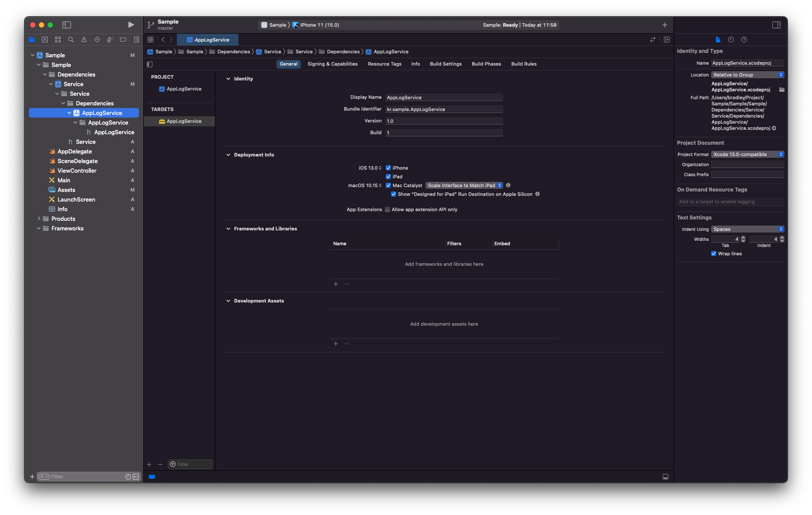This screenshot has height=515, width=812.
Task: Open the Report navigator
Action: click(x=136, y=40)
